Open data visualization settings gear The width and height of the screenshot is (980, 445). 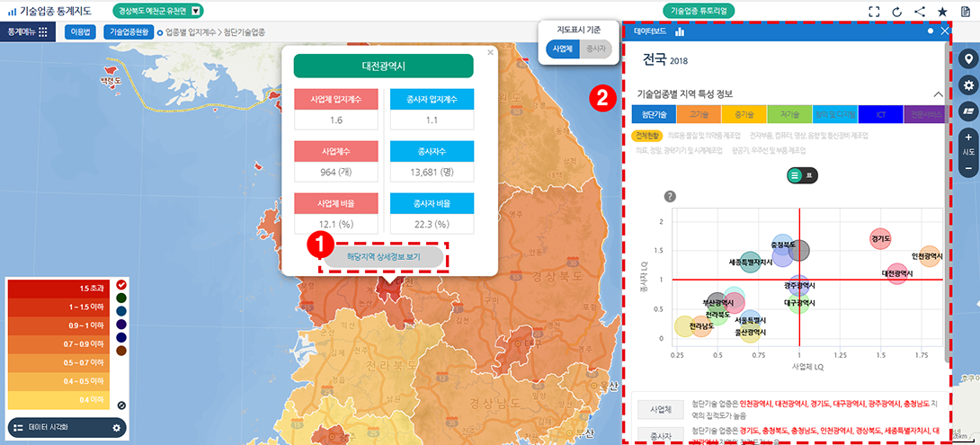(116, 428)
